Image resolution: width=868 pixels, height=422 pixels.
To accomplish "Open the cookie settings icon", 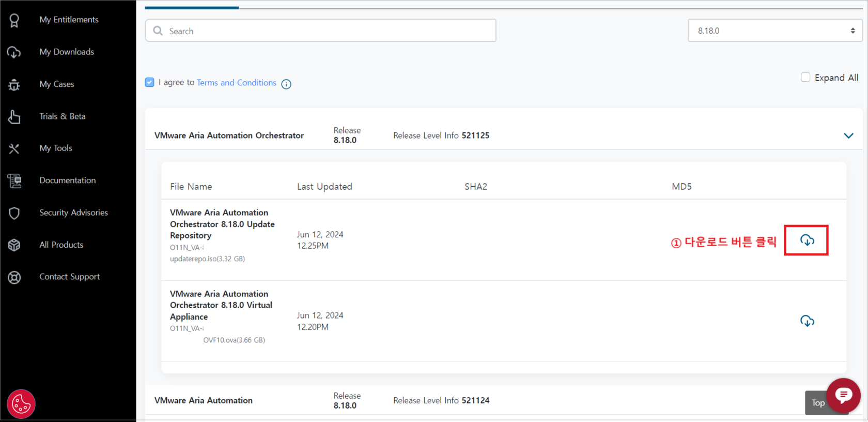I will [x=21, y=404].
